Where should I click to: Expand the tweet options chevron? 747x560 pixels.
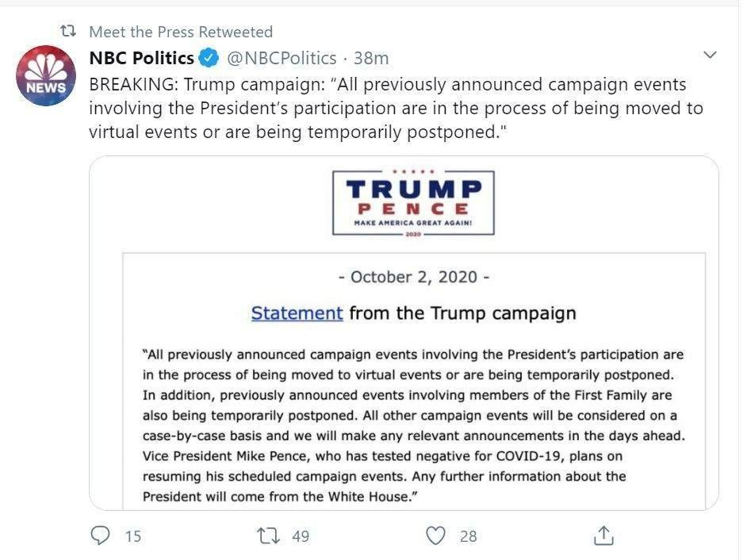[x=710, y=55]
